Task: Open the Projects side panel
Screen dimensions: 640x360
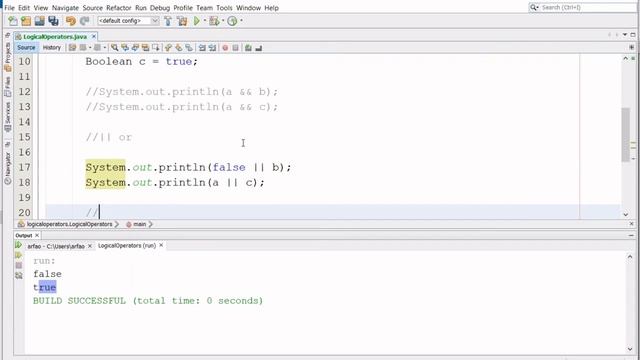Action: coord(7,57)
